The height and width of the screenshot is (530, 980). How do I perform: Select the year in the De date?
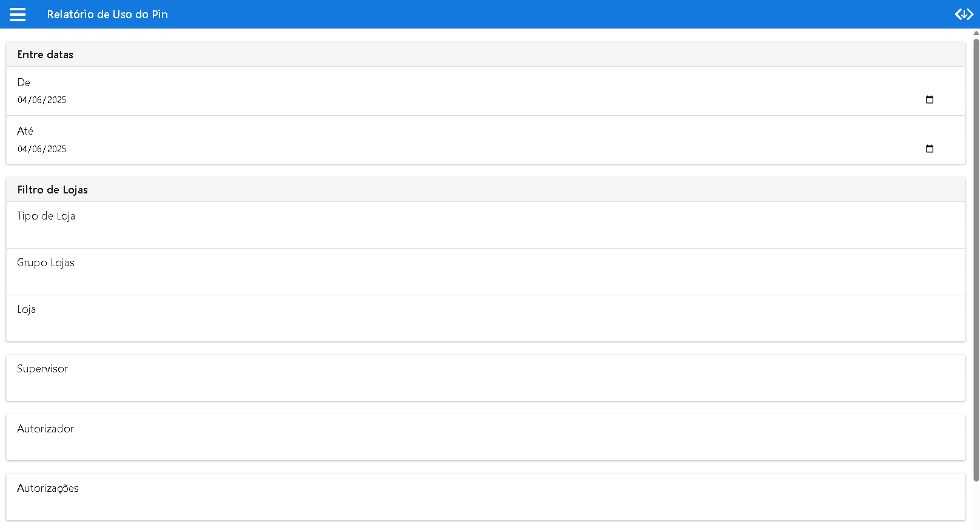tap(57, 100)
